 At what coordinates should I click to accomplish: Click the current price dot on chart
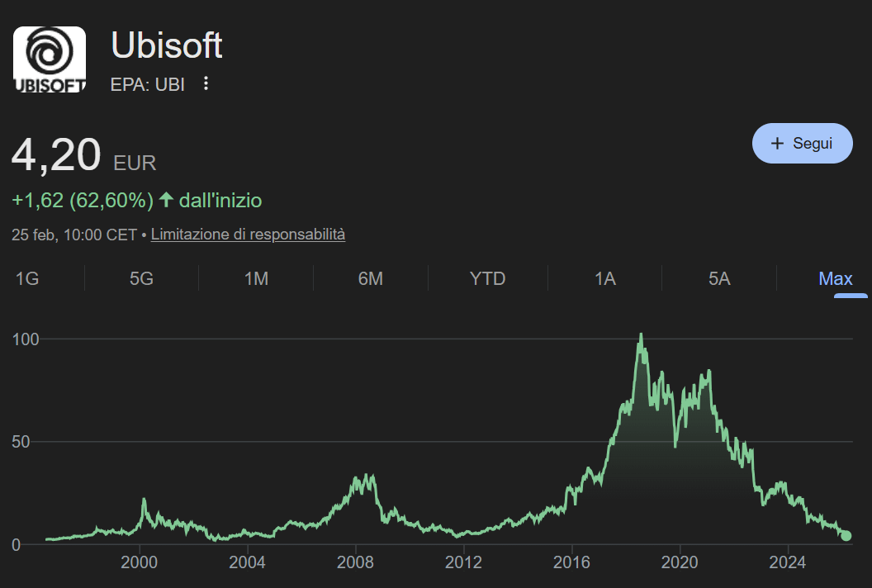pyautogui.click(x=846, y=536)
